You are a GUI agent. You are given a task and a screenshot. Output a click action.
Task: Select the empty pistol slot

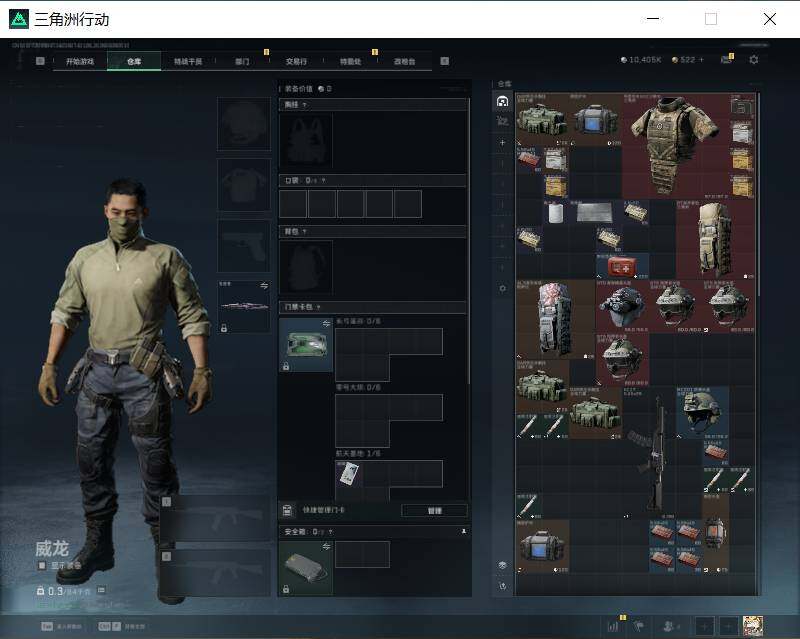pyautogui.click(x=244, y=245)
